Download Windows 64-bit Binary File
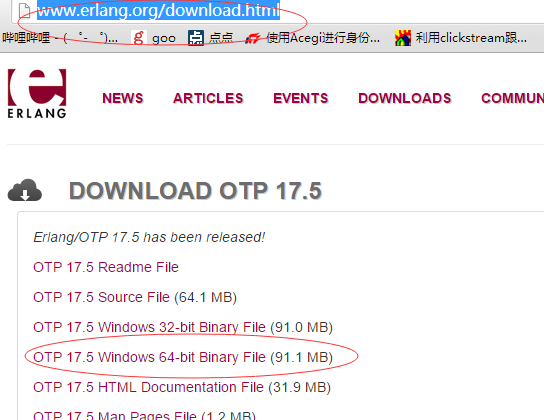Image resolution: width=544 pixels, height=420 pixels. (x=149, y=357)
